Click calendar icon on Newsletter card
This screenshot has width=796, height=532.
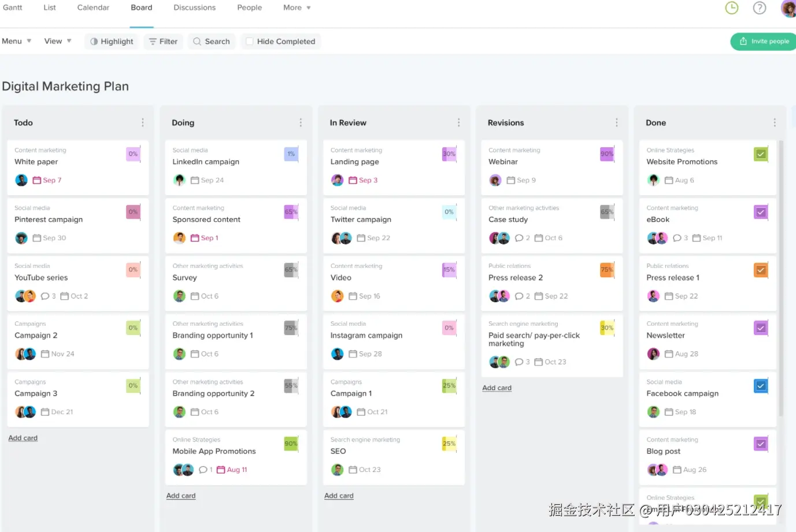tap(669, 354)
